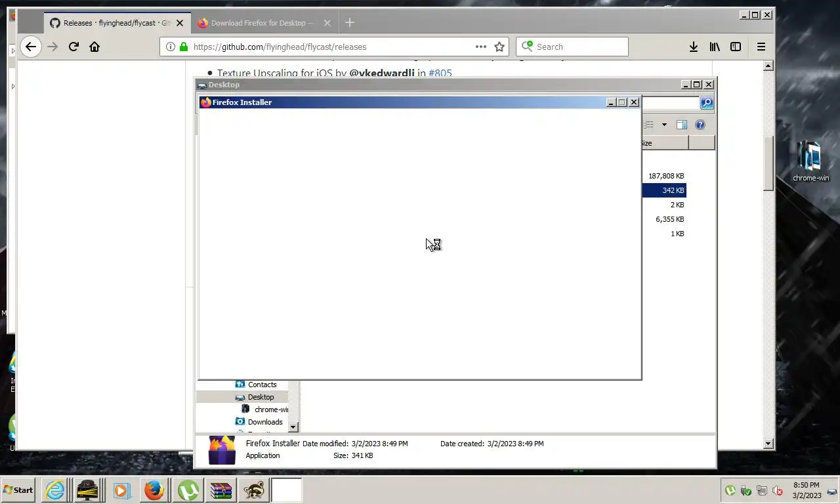Select Contacts in Explorer navigation tree
840x504 pixels.
point(262,385)
